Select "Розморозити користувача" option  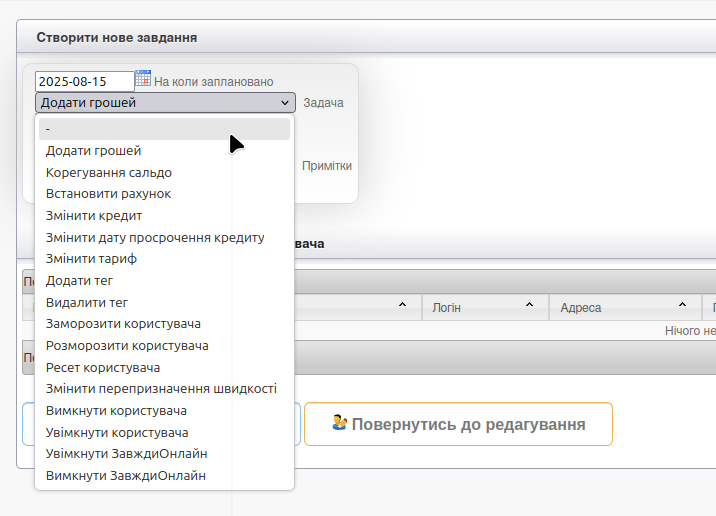click(127, 345)
